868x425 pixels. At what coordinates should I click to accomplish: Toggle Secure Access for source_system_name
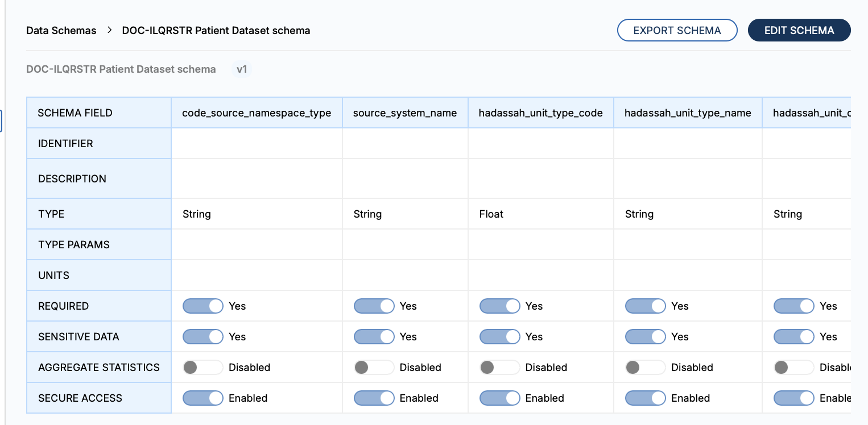(x=374, y=398)
